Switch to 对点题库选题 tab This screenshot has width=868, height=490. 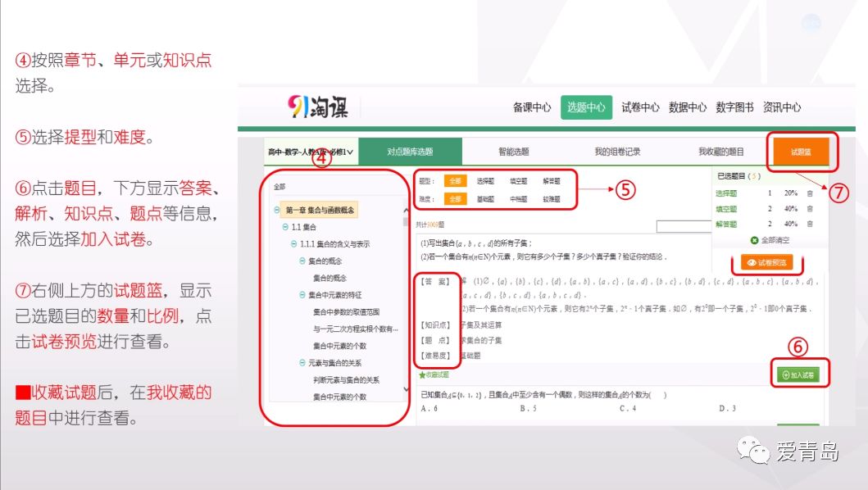click(x=410, y=152)
